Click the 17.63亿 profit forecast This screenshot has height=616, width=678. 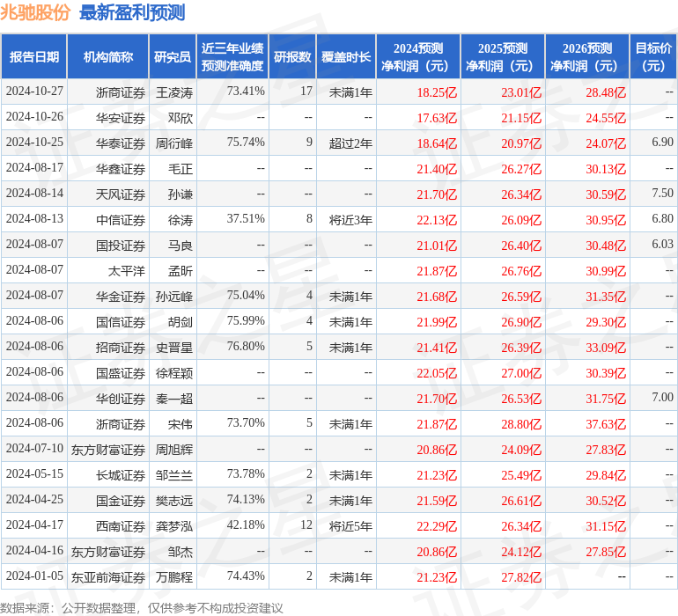(437, 118)
